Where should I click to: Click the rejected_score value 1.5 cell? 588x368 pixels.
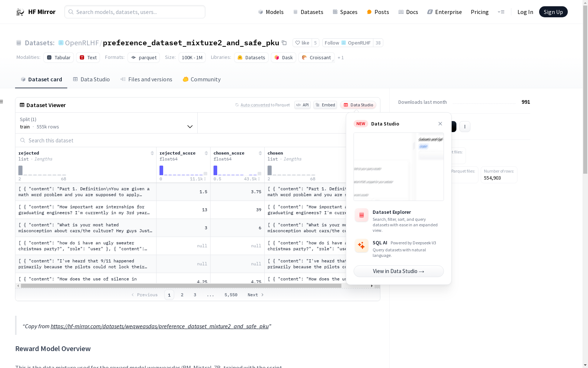(183, 192)
